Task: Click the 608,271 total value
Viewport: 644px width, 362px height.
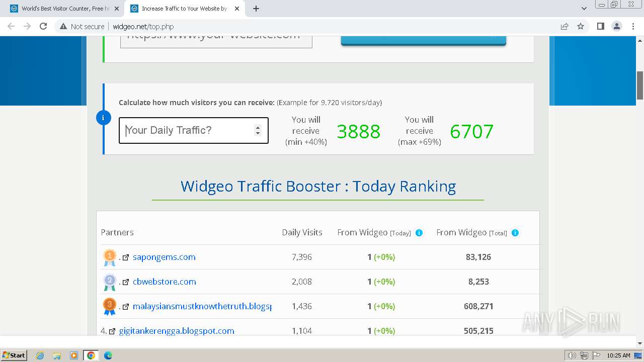Action: 478,306
